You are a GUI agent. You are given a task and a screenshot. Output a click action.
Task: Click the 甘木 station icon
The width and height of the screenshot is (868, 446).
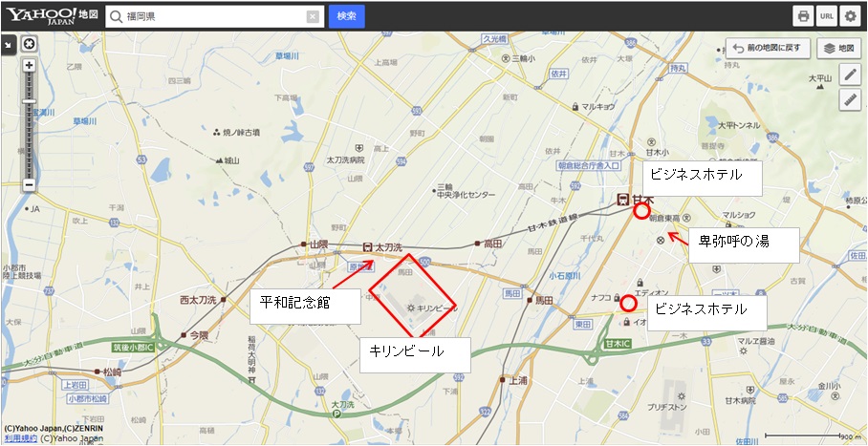(x=623, y=200)
